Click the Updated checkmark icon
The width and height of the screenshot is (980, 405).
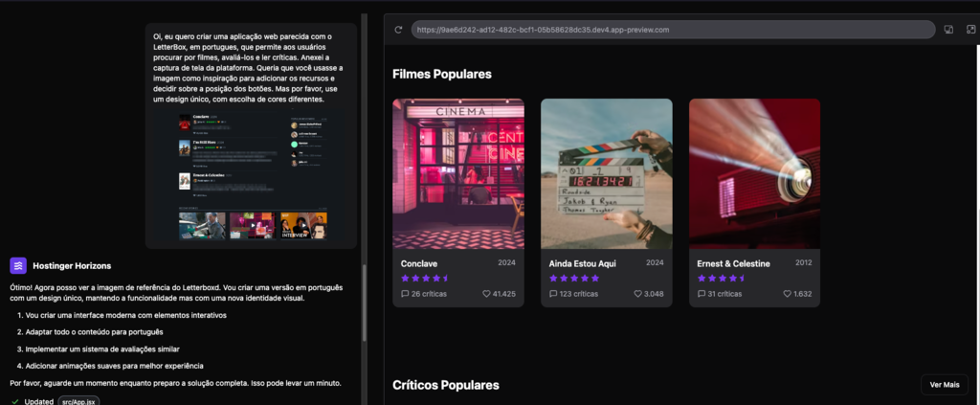pos(15,401)
